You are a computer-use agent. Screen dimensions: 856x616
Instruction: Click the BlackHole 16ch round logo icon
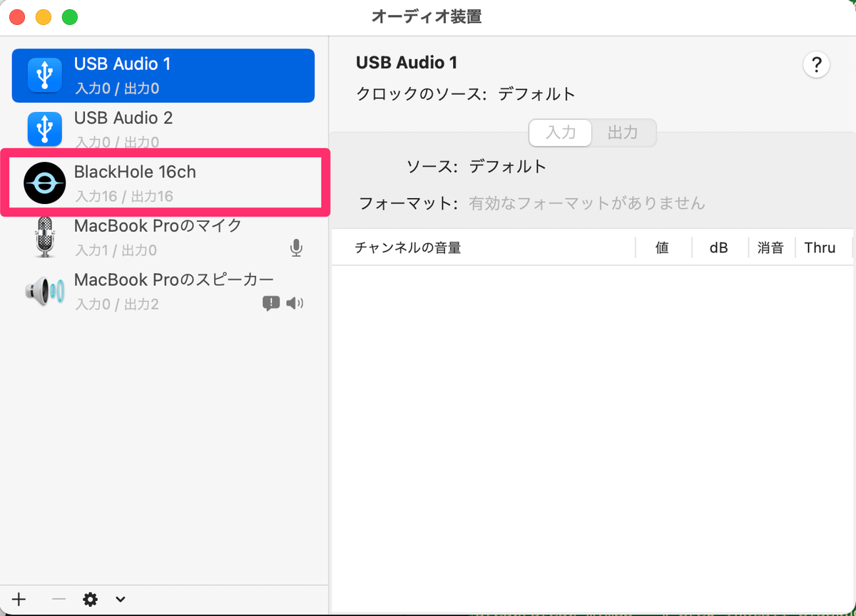tap(45, 183)
